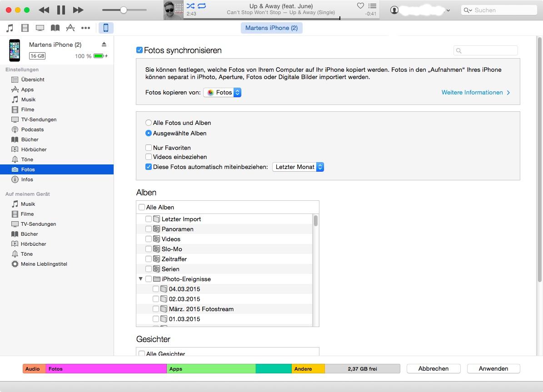
Task: Skip forward to next track
Action: 78,10
